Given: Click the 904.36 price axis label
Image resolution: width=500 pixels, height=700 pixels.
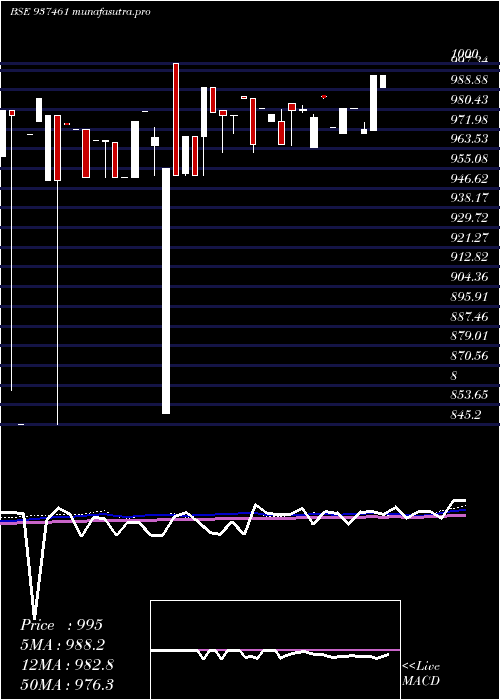Looking at the screenshot, I should 469,277.
